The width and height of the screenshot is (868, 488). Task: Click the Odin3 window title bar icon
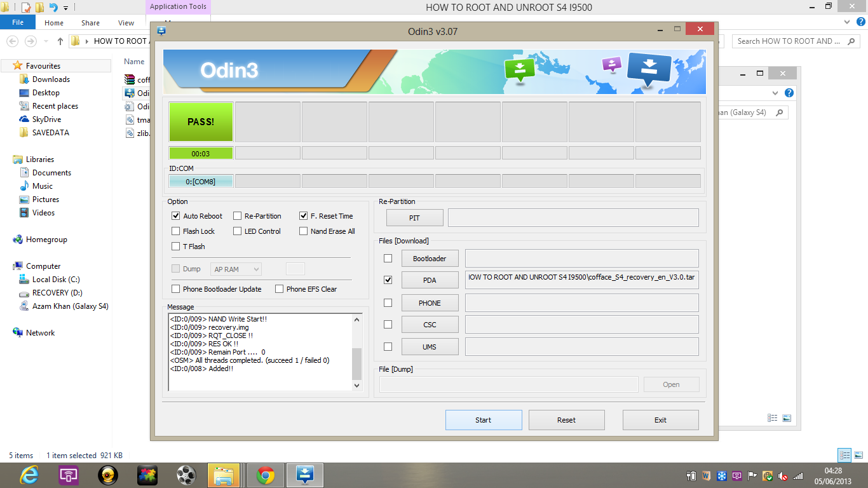[161, 30]
